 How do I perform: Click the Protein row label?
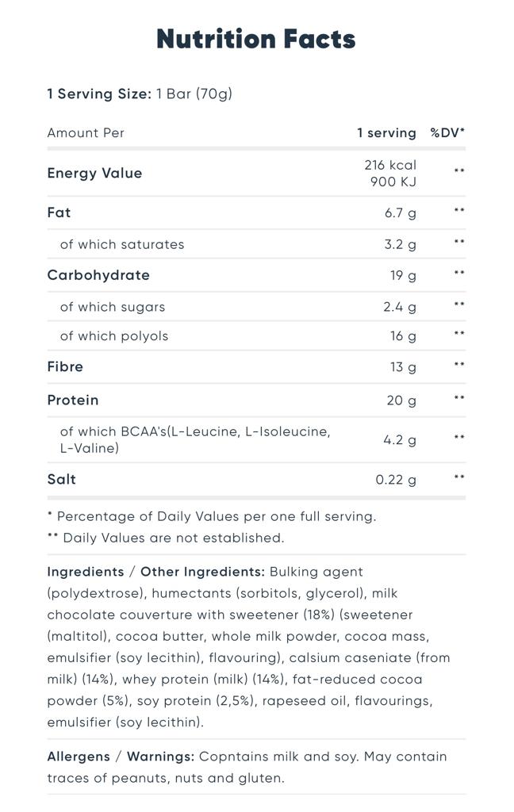coord(73,400)
